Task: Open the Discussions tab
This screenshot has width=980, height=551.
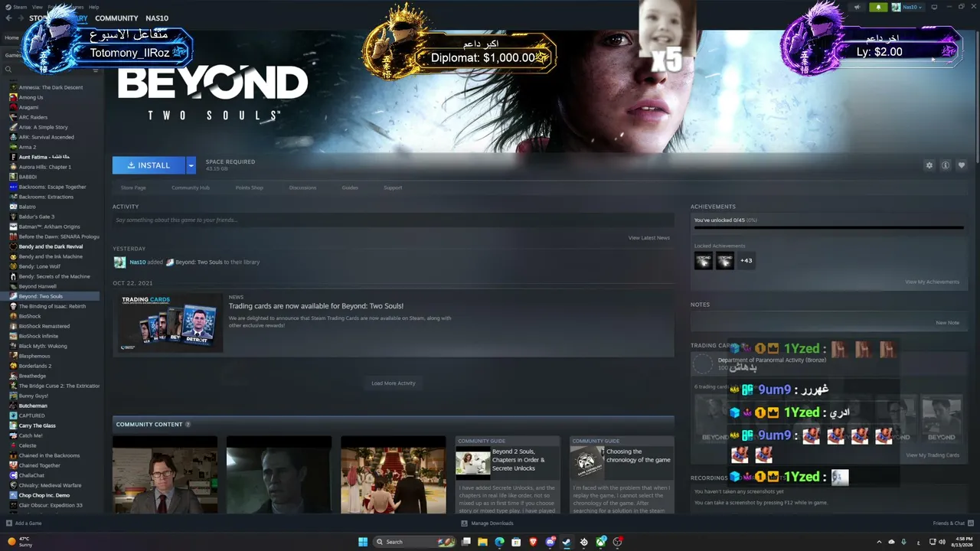Action: tap(303, 187)
